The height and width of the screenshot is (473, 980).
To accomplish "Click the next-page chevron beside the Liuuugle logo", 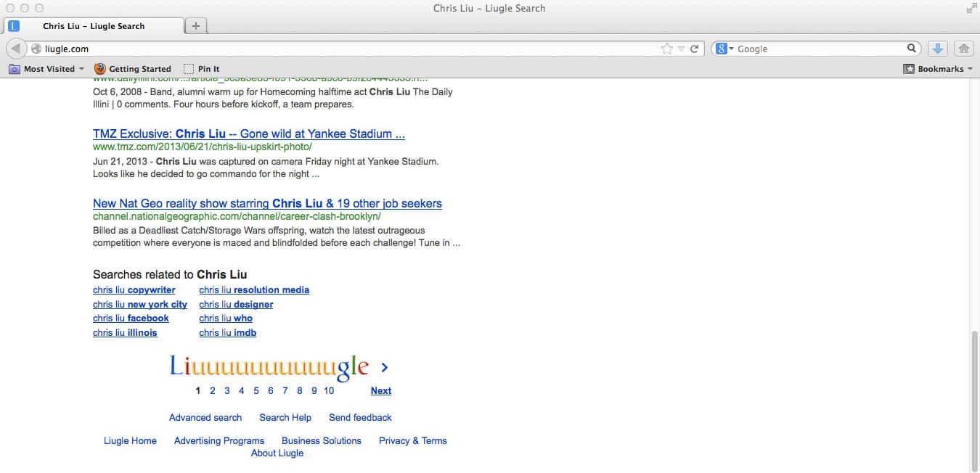I will point(385,368).
